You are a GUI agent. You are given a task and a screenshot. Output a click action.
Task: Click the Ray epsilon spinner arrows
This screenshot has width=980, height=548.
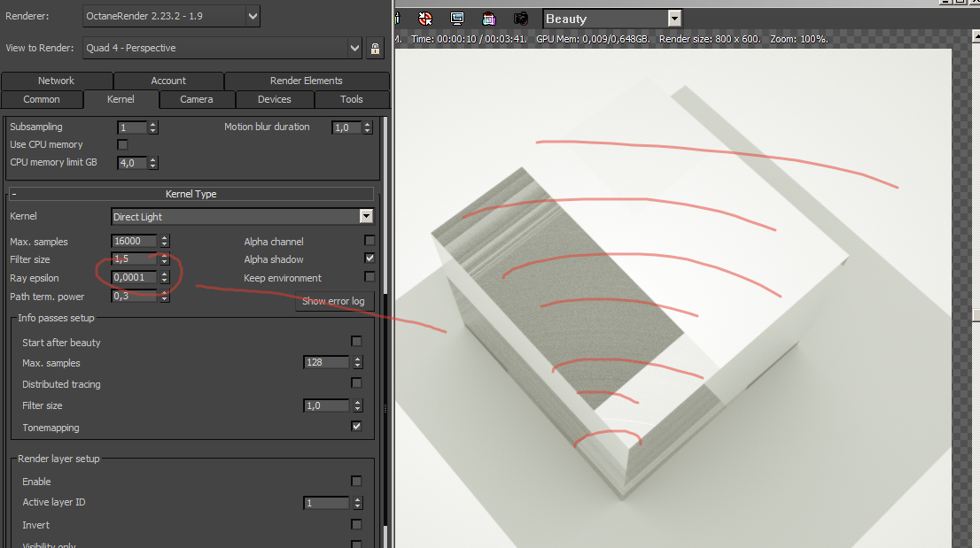[x=165, y=277]
